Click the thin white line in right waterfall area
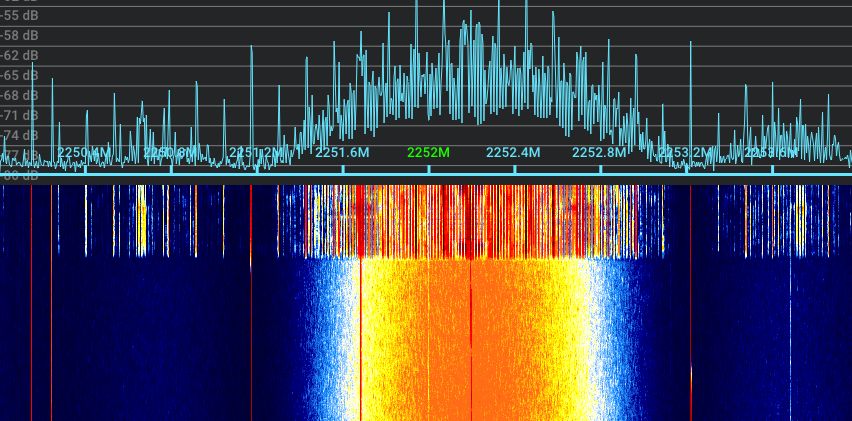Image resolution: width=852 pixels, height=421 pixels. tap(790, 320)
